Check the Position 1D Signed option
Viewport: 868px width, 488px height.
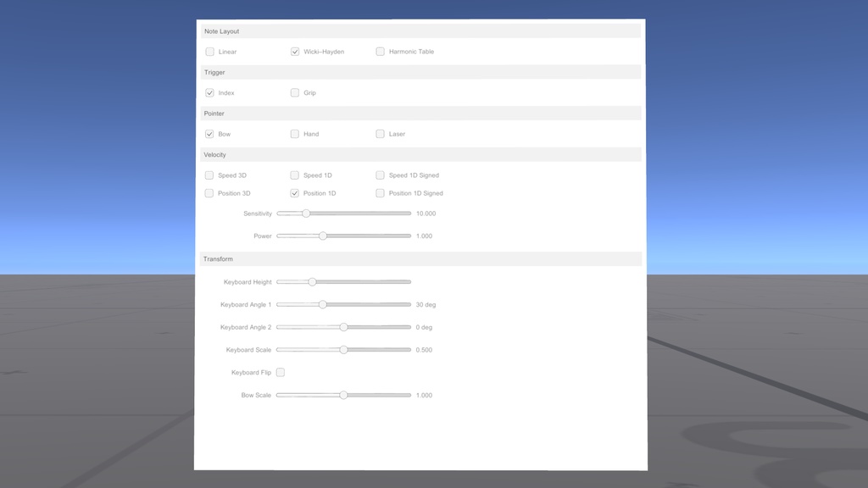(380, 193)
